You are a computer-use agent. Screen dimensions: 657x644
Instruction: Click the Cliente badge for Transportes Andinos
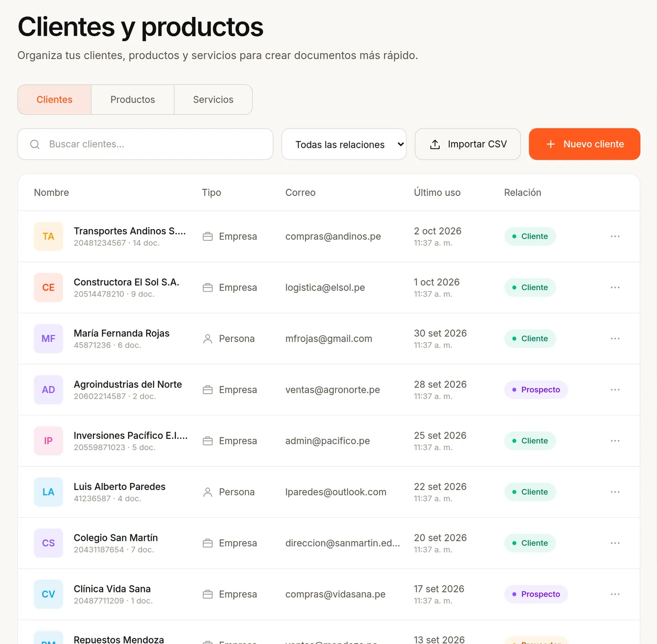click(530, 236)
